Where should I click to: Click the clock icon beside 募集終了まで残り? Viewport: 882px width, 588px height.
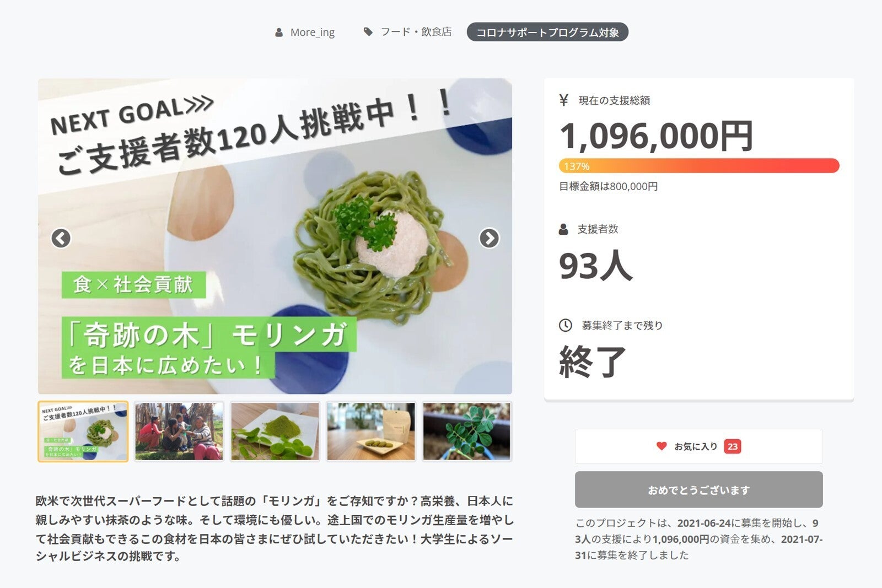pos(565,325)
